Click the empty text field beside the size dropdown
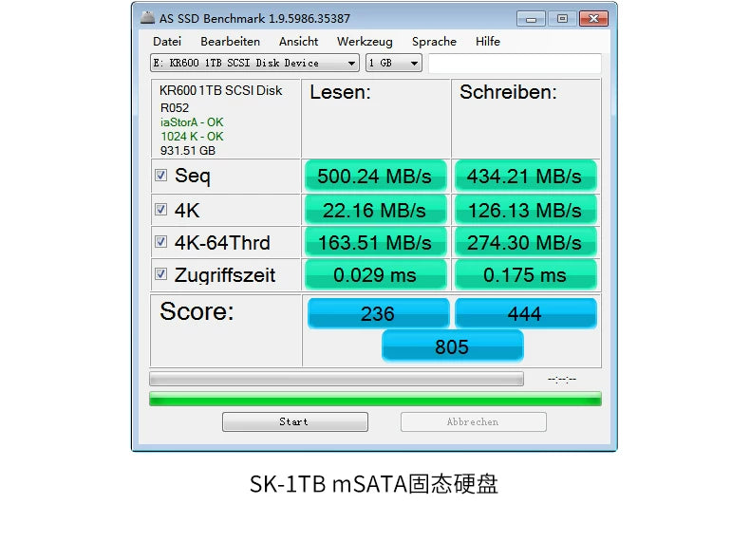Image resolution: width=750 pixels, height=560 pixels. [515, 64]
